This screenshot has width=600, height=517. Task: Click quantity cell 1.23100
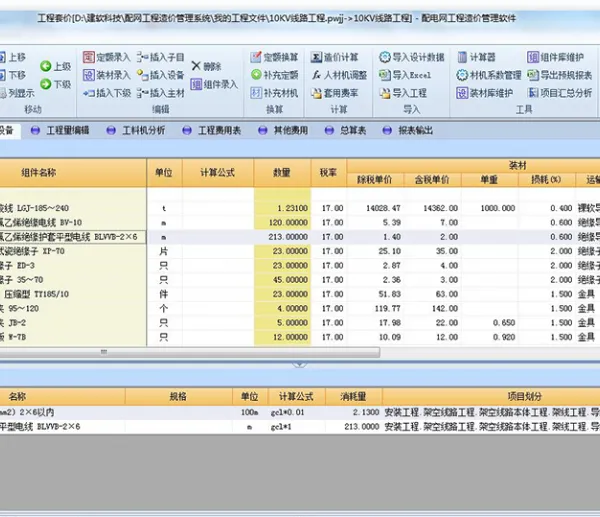[282, 208]
